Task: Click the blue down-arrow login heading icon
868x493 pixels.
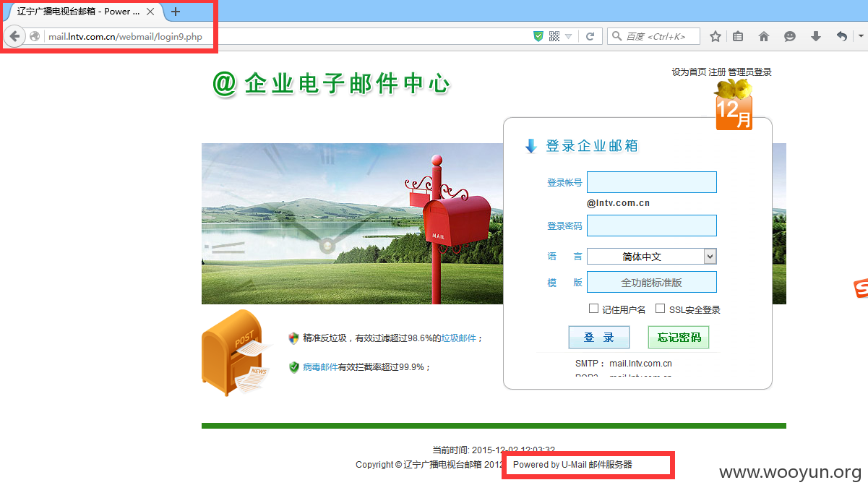Action: [531, 146]
